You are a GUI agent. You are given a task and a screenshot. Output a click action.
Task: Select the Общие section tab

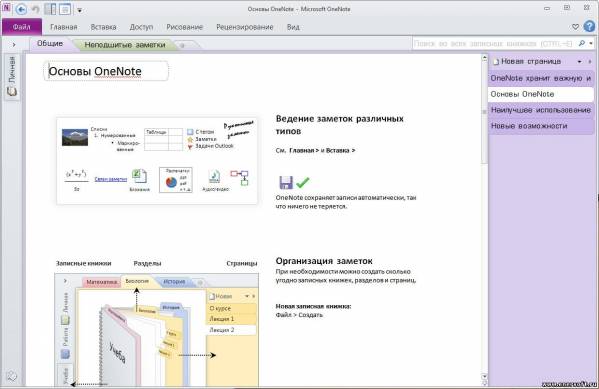(50, 44)
